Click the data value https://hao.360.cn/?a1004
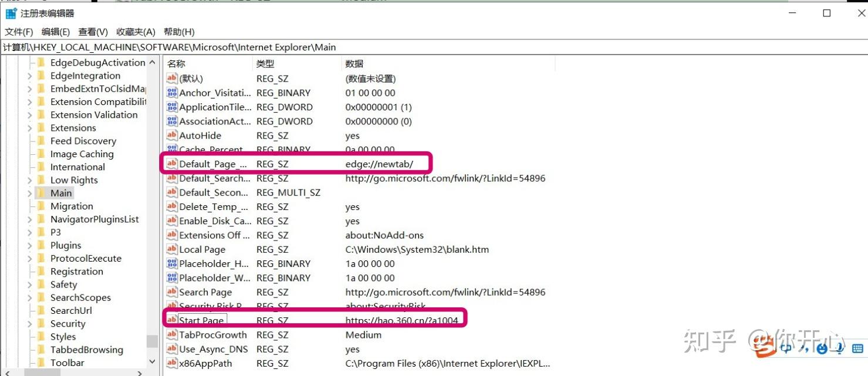 pyautogui.click(x=401, y=321)
